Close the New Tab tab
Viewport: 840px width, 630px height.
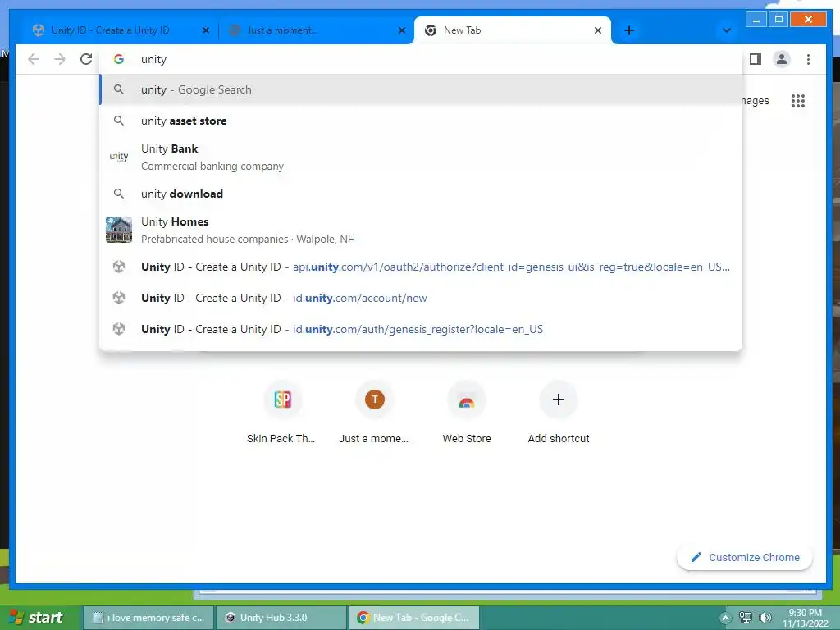[598, 30]
